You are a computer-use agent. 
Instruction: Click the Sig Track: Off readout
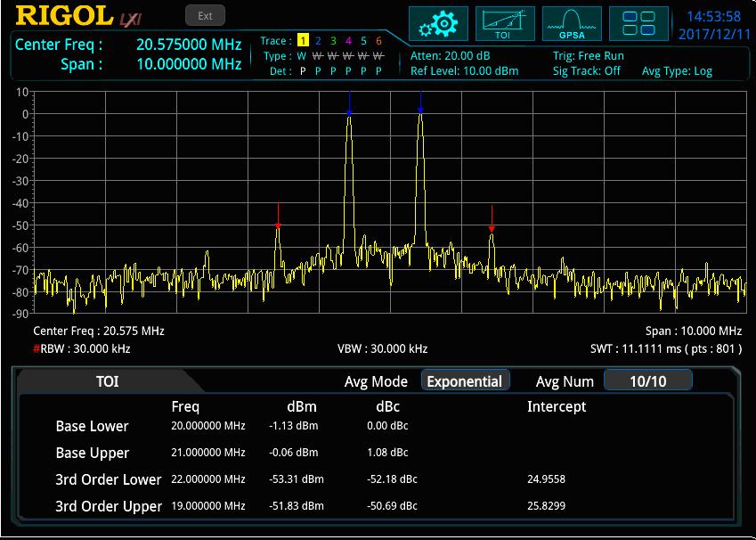pos(587,71)
